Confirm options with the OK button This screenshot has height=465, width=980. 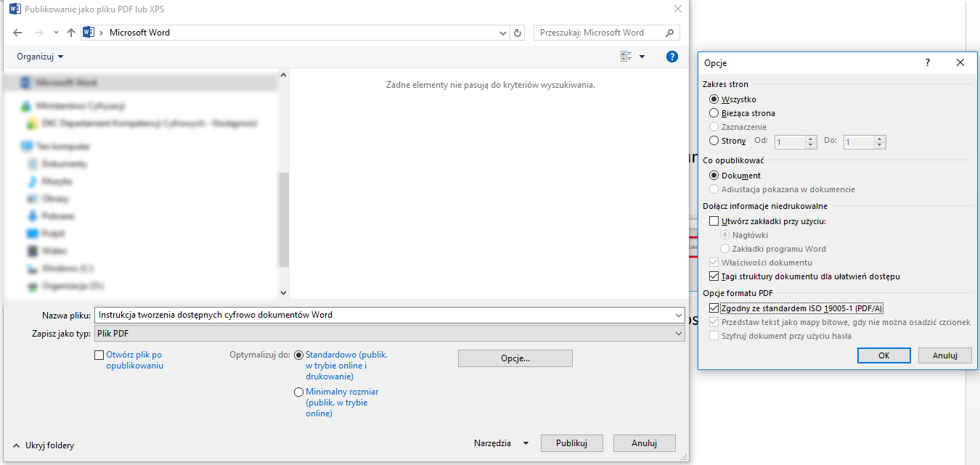(883, 355)
